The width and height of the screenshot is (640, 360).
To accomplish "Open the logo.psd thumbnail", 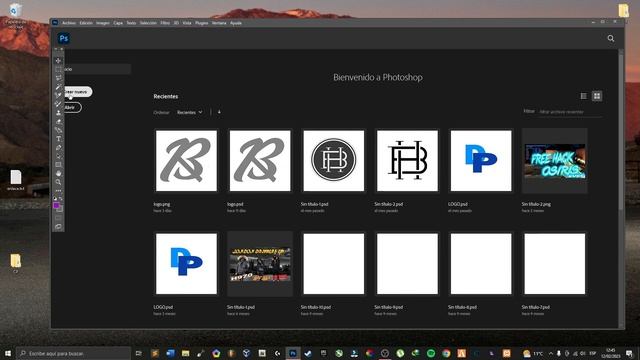I will (260, 161).
